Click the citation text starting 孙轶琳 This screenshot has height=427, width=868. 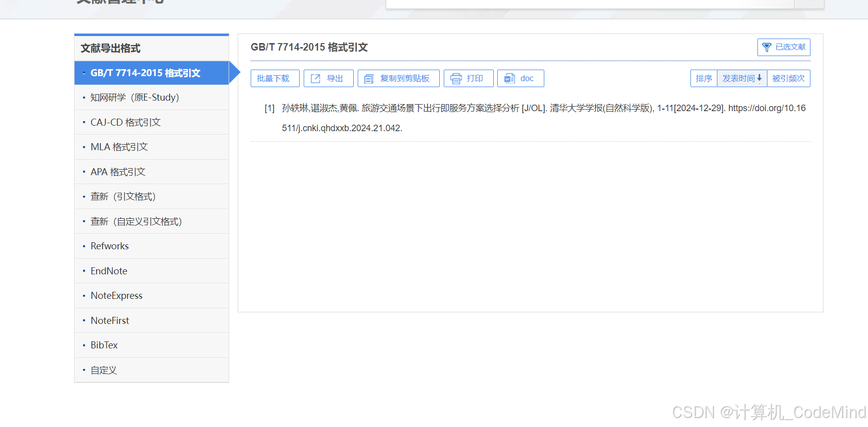(x=543, y=118)
